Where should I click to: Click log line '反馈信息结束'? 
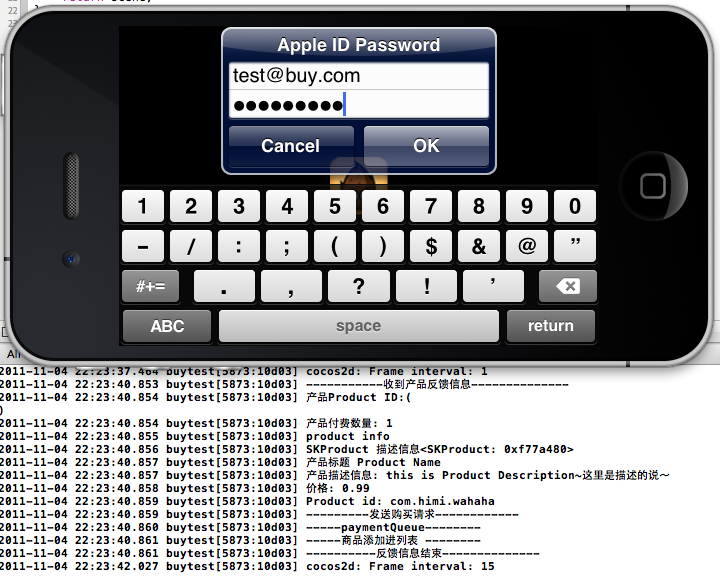pyautogui.click(x=409, y=553)
